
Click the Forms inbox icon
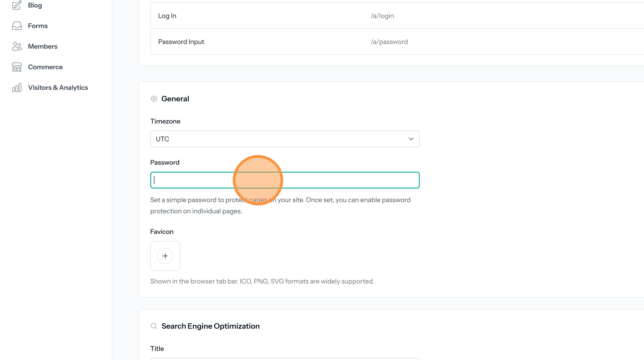(x=17, y=26)
